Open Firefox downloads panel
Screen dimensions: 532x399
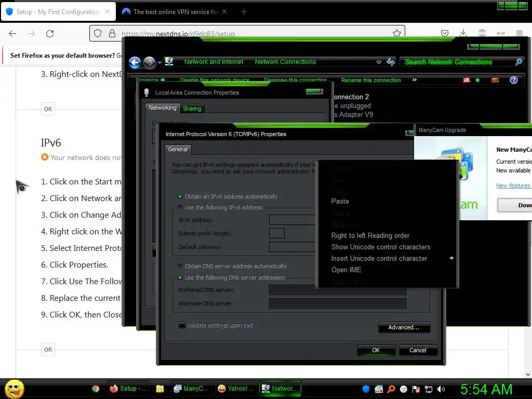pyautogui.click(x=463, y=33)
